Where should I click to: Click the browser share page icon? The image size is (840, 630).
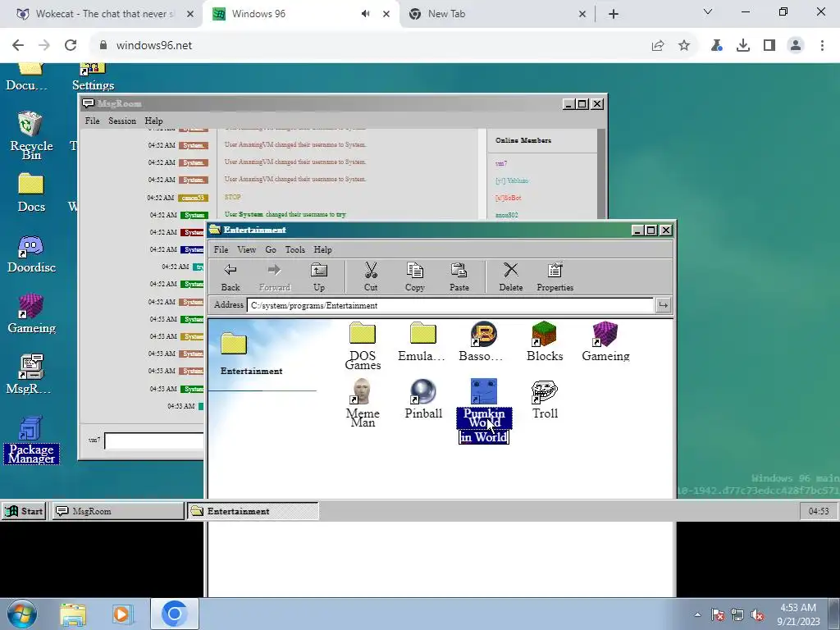(x=658, y=46)
